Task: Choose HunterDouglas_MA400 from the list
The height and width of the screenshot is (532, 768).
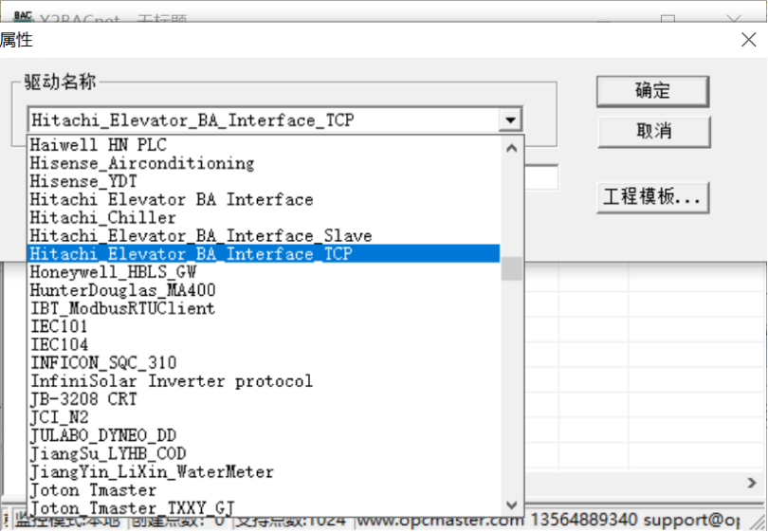Action: pyautogui.click(x=264, y=290)
